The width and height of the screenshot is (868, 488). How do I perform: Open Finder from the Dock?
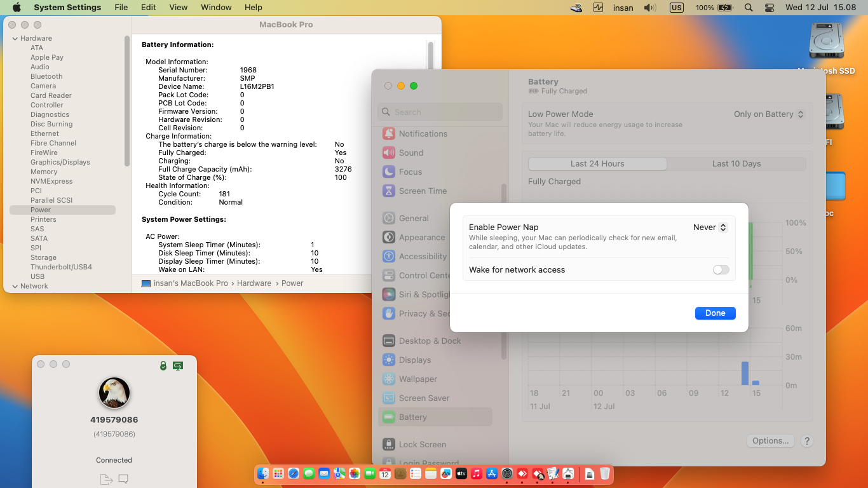[x=263, y=473]
